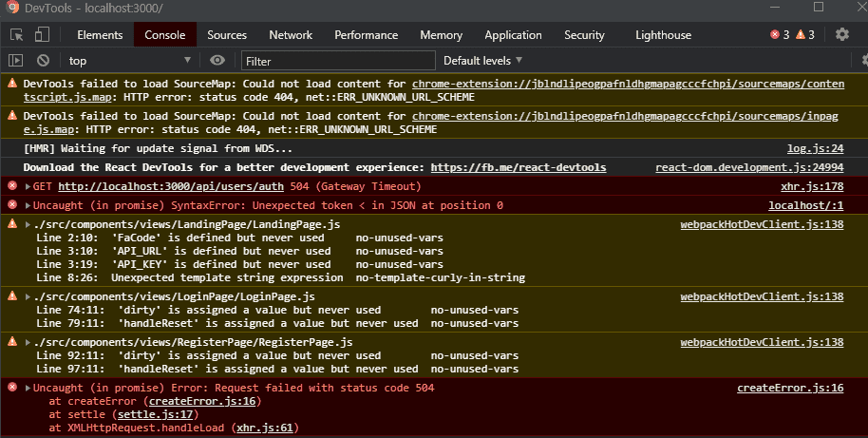Switch to the Memory tab

coord(442,35)
